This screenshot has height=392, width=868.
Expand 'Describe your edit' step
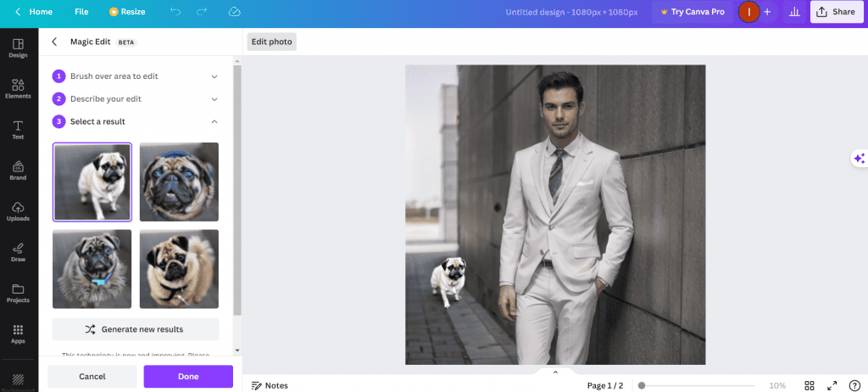214,99
